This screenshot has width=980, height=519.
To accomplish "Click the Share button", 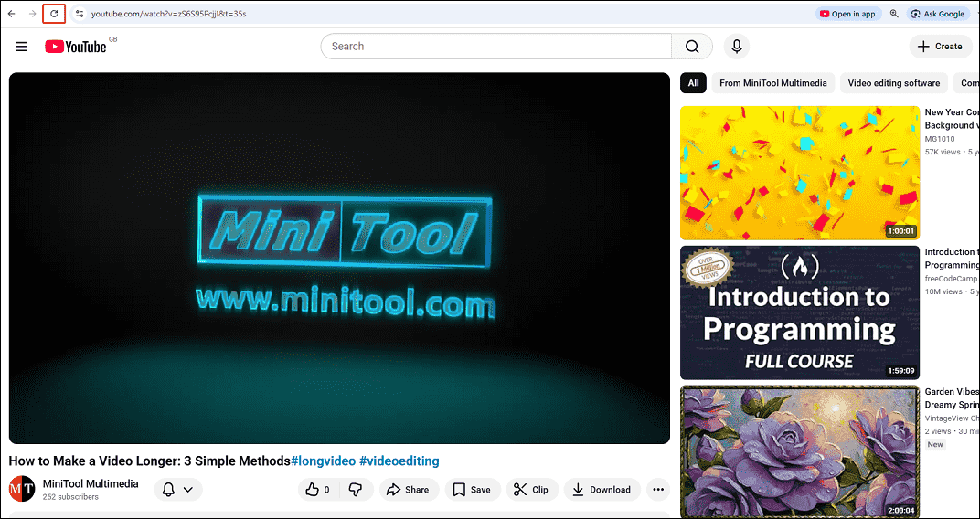I will [x=410, y=490].
